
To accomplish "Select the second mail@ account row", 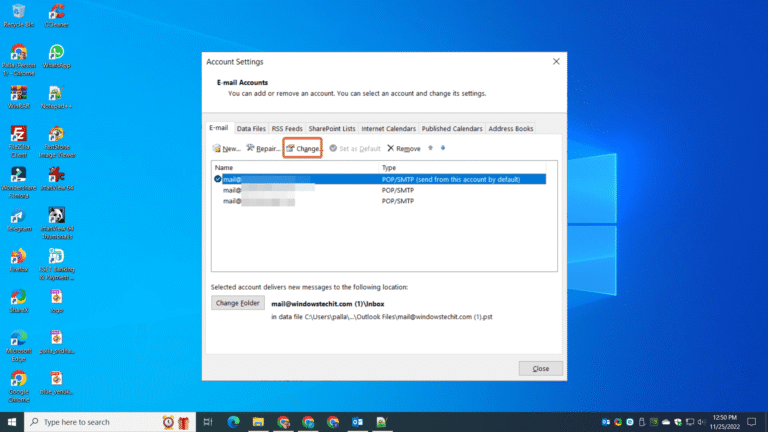I will coord(380,190).
